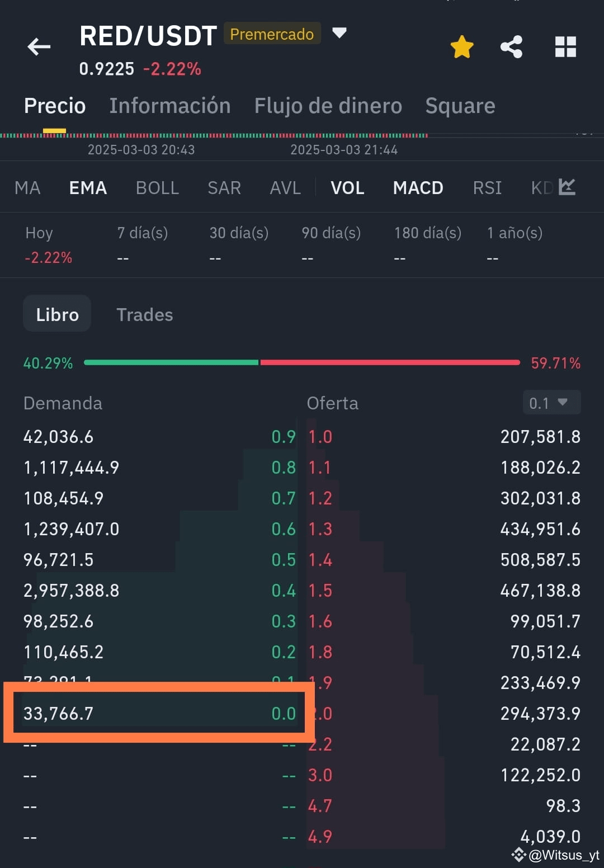Select the 33,766.7 bid row

pyautogui.click(x=159, y=713)
